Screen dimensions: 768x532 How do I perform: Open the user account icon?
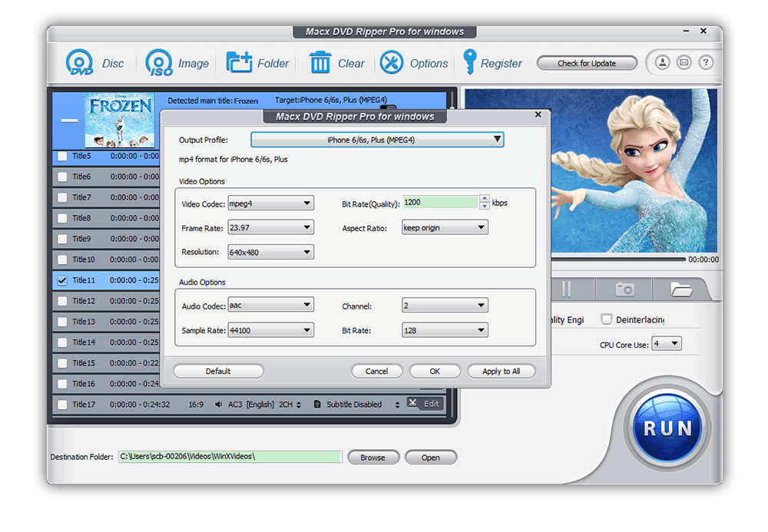[663, 63]
